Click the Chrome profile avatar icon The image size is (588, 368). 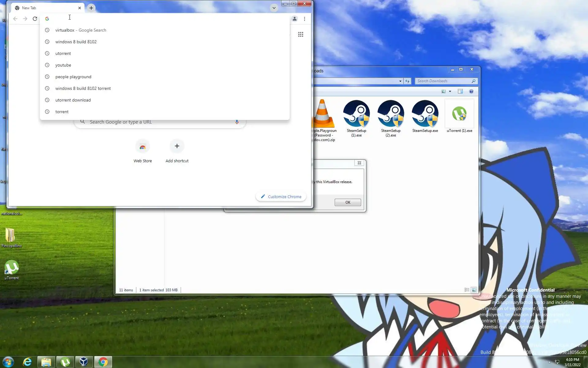(294, 19)
